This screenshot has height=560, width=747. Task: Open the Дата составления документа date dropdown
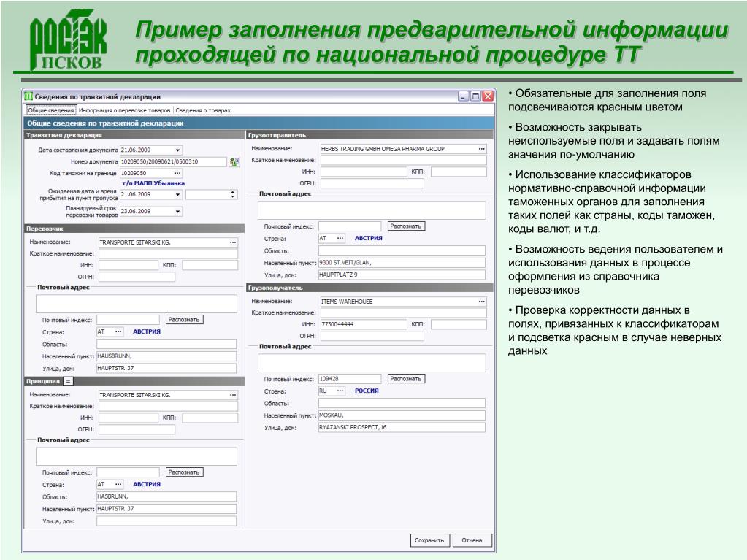tap(177, 150)
